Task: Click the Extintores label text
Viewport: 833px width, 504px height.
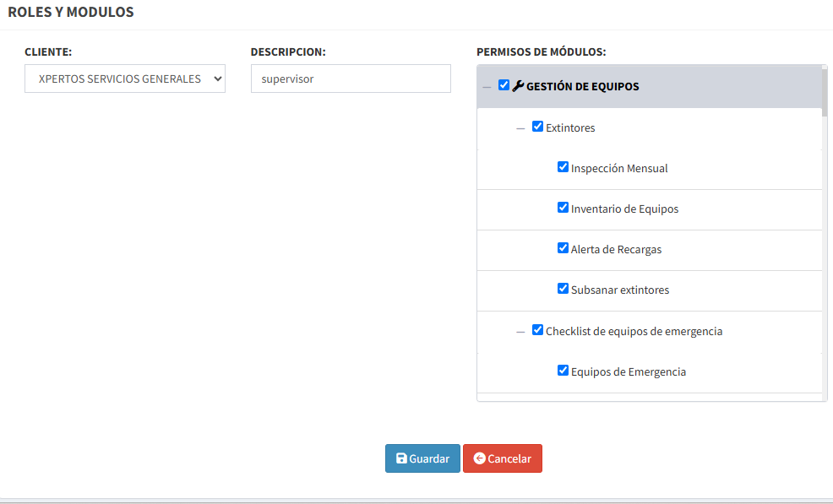Action: (x=570, y=128)
